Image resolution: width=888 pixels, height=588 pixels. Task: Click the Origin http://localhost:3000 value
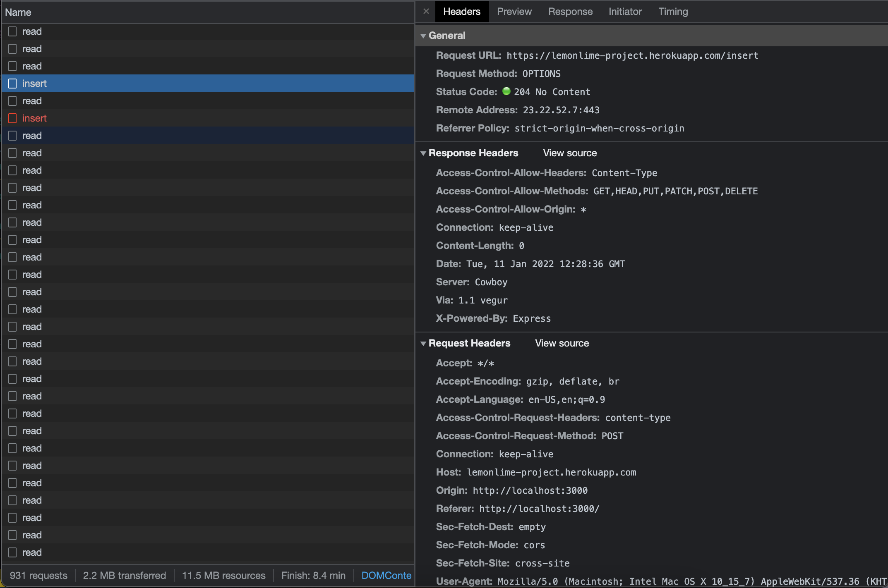coord(530,490)
